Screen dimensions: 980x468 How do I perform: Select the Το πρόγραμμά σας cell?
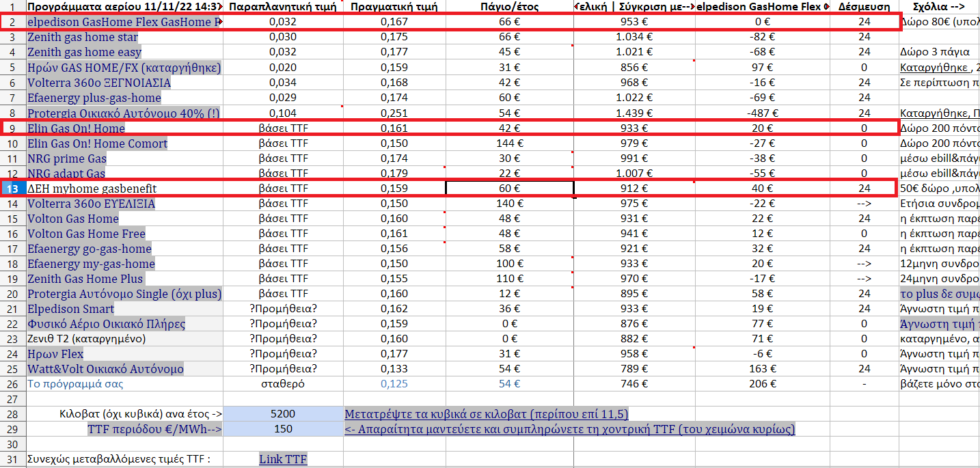coord(124,384)
